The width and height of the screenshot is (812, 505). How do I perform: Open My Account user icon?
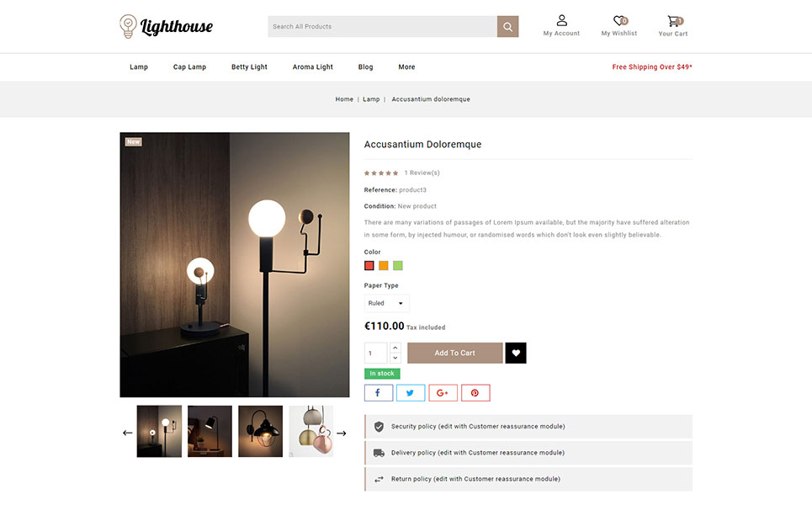coord(561,21)
